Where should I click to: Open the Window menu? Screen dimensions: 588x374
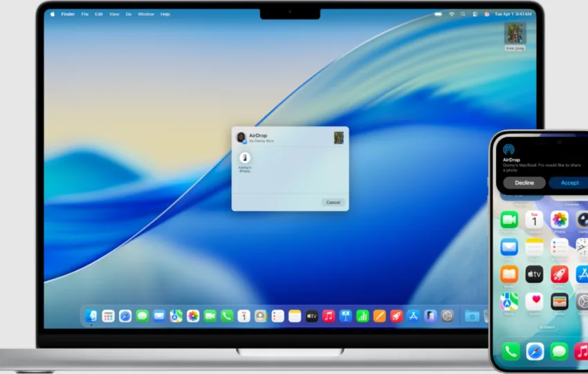[146, 14]
